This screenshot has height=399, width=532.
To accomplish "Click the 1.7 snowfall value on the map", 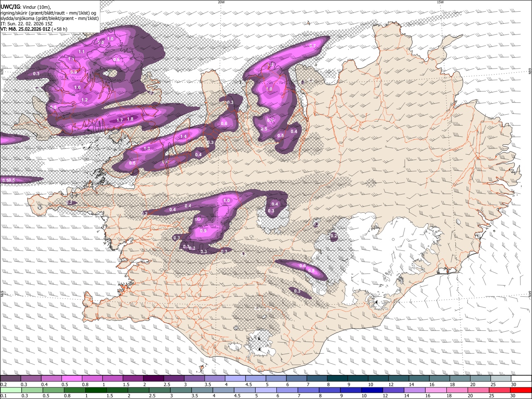I will pos(120,120).
